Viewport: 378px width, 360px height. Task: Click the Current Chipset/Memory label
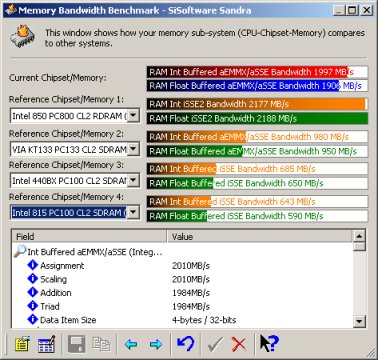tap(58, 78)
